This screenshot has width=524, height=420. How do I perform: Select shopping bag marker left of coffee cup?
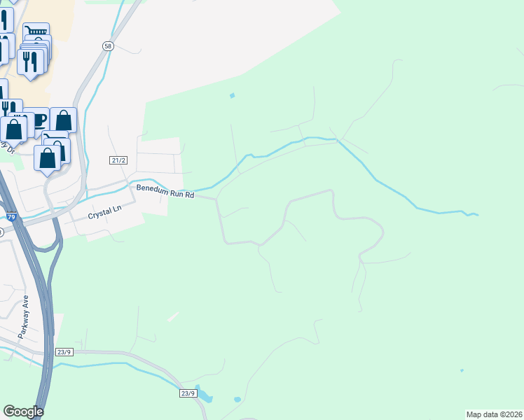14,131
